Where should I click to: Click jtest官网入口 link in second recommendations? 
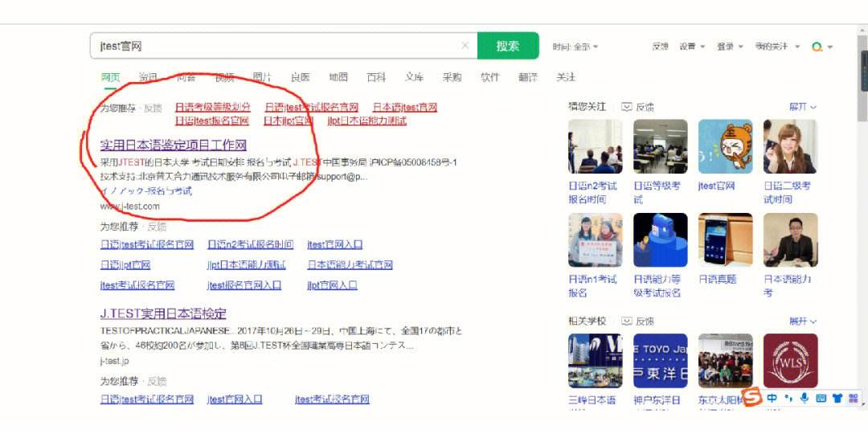[x=335, y=244]
